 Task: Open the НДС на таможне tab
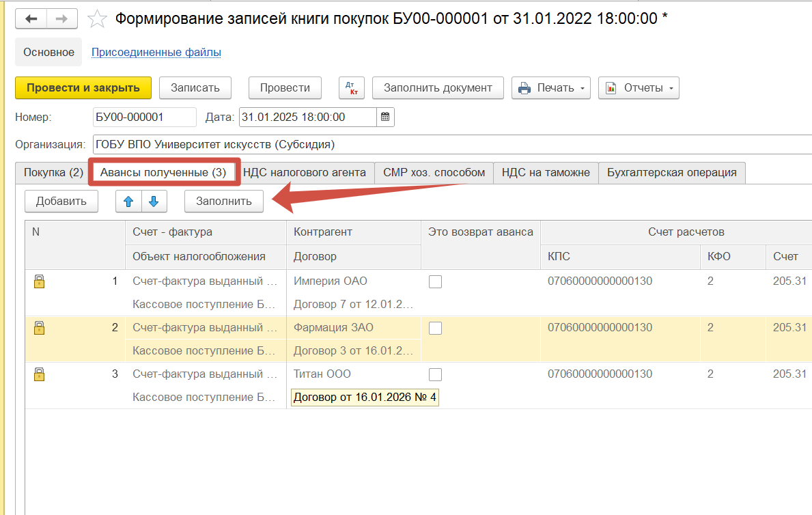[x=546, y=173]
